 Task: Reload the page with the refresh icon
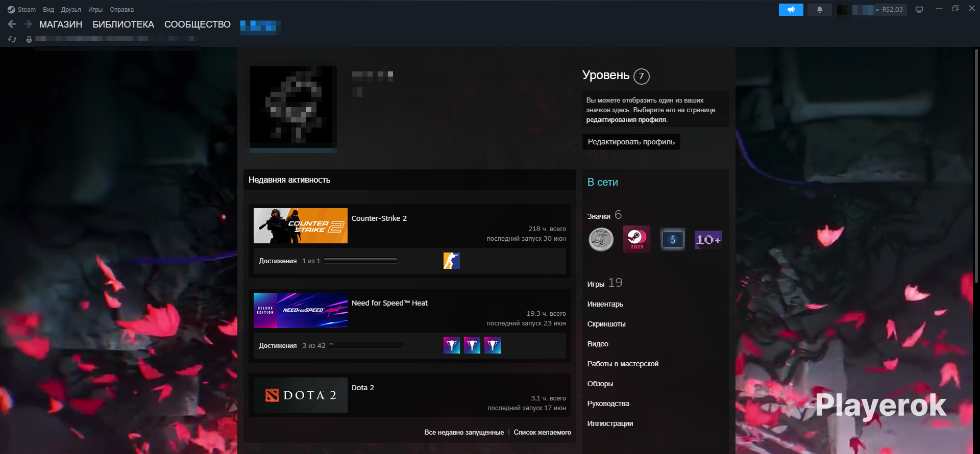click(x=12, y=39)
